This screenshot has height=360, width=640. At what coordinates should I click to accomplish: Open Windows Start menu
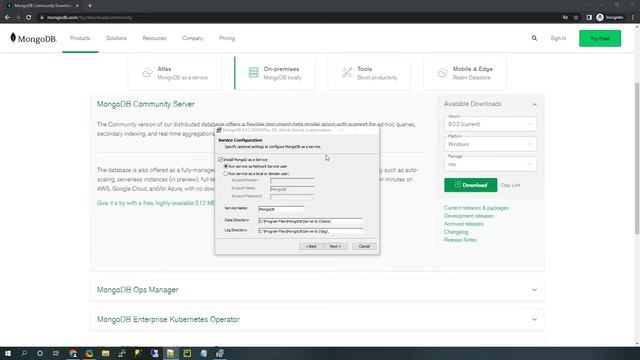coord(8,353)
